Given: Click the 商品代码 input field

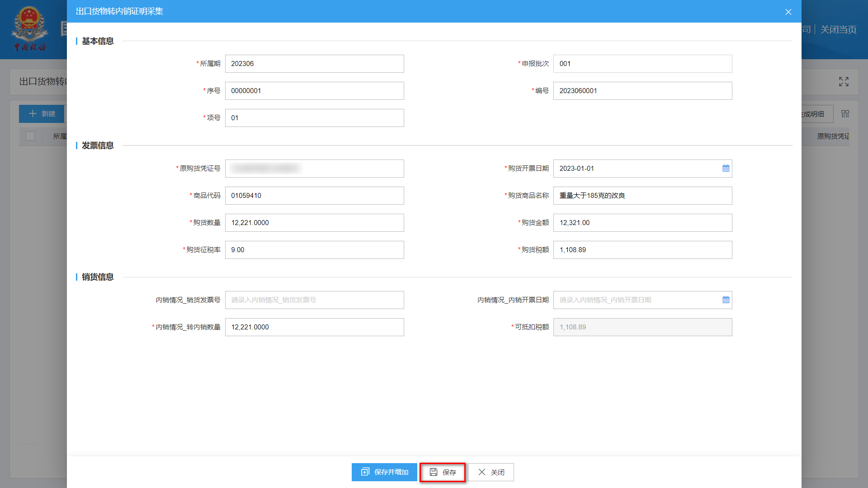Looking at the screenshot, I should tap(314, 196).
